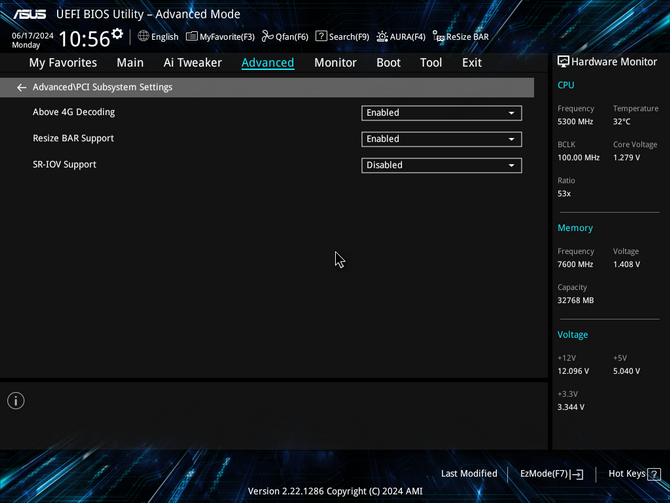Open Search(F9) question mark icon

(x=321, y=36)
